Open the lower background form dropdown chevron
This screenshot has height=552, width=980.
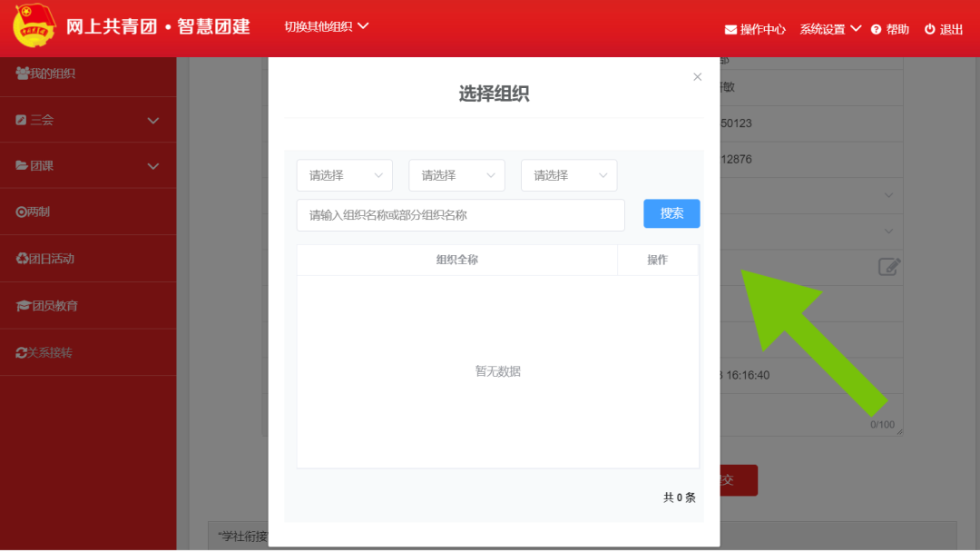coord(888,232)
